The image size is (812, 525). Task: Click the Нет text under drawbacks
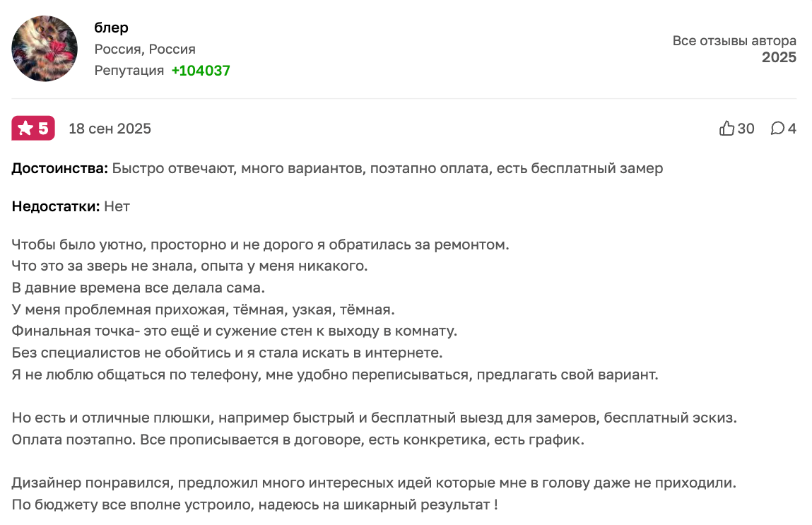point(117,207)
